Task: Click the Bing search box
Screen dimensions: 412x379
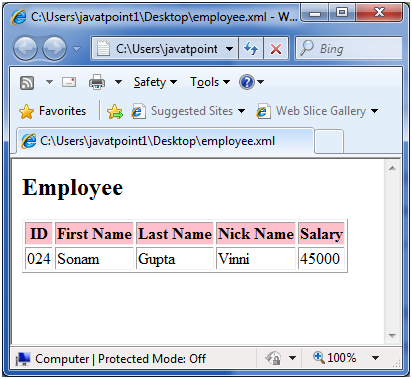Action: pos(349,49)
